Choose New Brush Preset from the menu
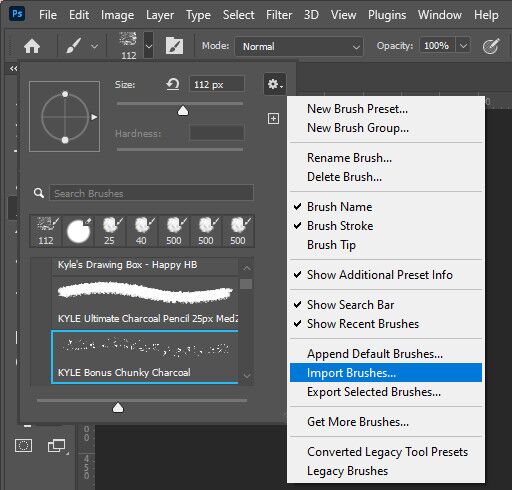This screenshot has height=490, width=512. coord(386,109)
